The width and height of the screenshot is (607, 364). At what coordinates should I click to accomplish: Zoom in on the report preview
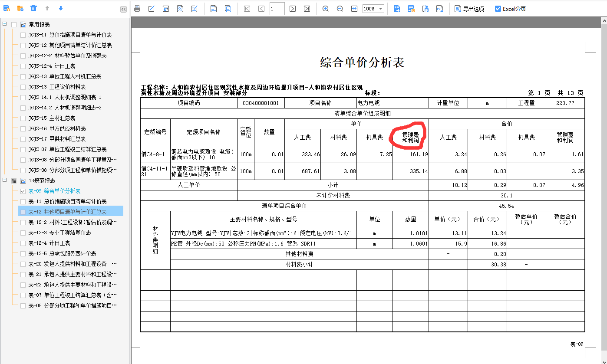[x=326, y=9]
